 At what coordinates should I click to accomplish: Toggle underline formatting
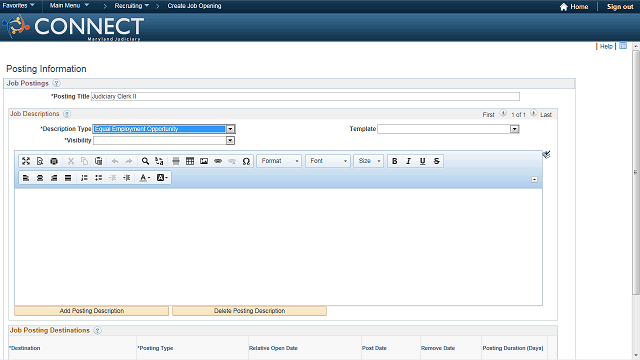(422, 161)
